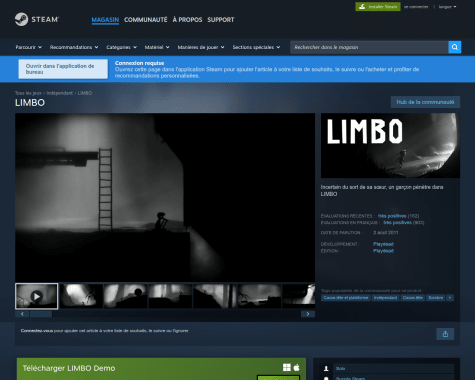Select the fourth screenshot thumbnail
The image size is (475, 380).
coord(170,296)
